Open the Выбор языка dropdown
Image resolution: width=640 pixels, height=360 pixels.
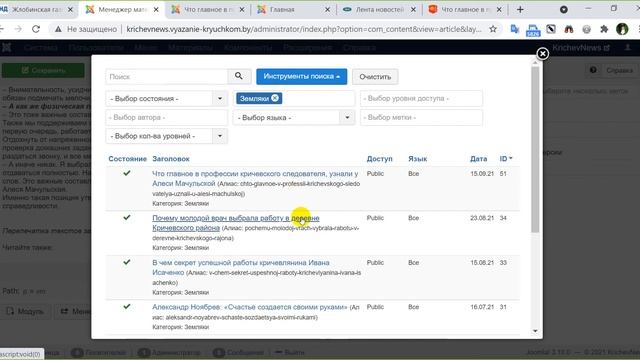pos(293,118)
